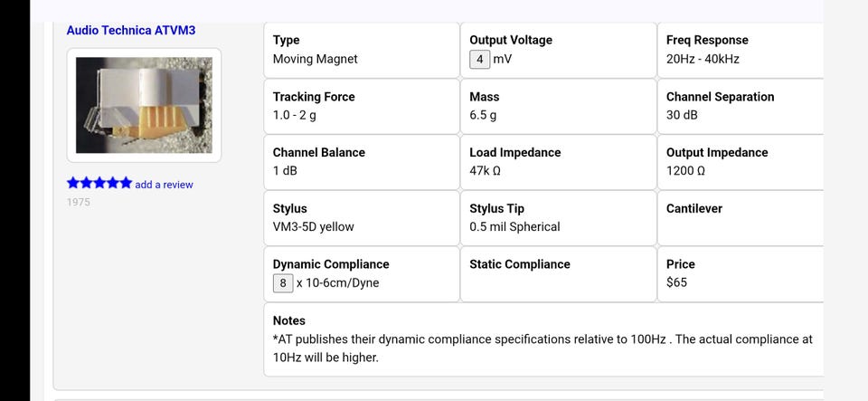Select the Type Moving Magnet cell
The width and height of the screenshot is (868, 401).
361,50
